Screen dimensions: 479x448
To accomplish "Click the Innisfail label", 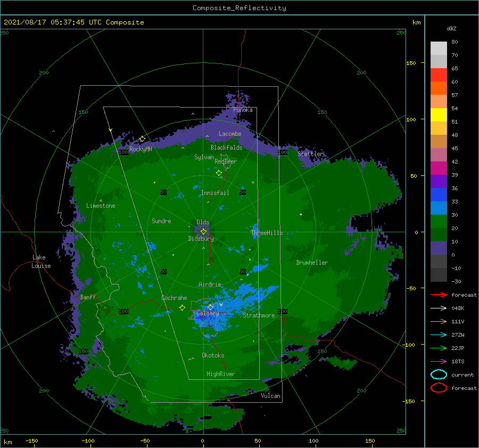I will [x=215, y=193].
